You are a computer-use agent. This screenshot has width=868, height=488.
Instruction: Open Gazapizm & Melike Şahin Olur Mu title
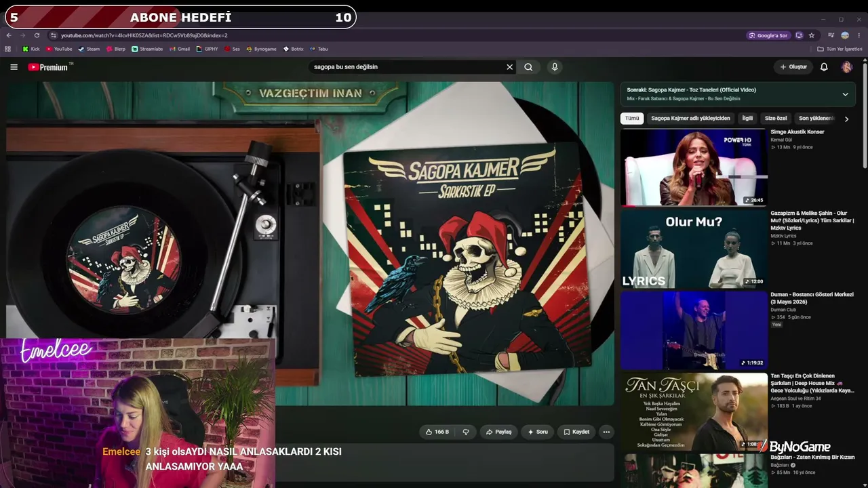click(812, 220)
